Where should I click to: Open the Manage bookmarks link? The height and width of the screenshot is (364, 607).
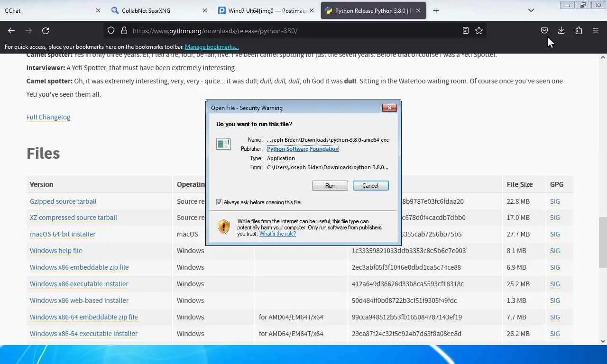pos(212,47)
